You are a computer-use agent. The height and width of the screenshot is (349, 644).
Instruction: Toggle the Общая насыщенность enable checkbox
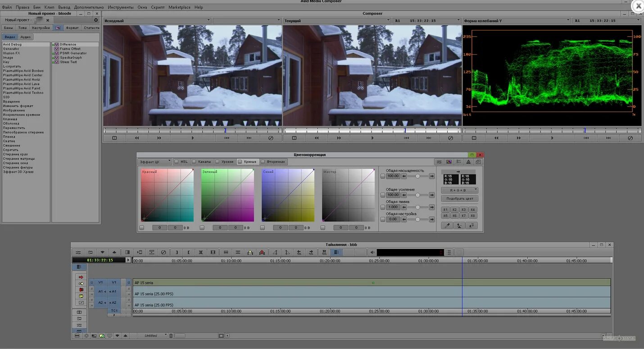(383, 176)
